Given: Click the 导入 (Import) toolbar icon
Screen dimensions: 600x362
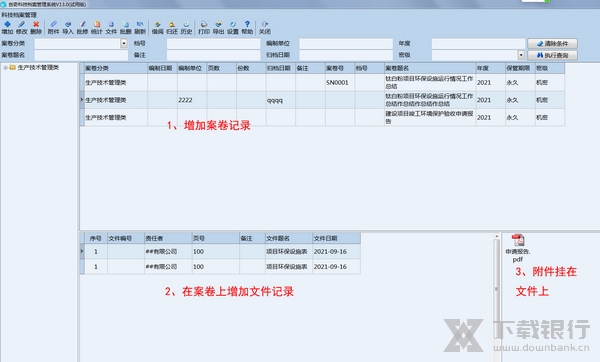Looking at the screenshot, I should click(68, 28).
